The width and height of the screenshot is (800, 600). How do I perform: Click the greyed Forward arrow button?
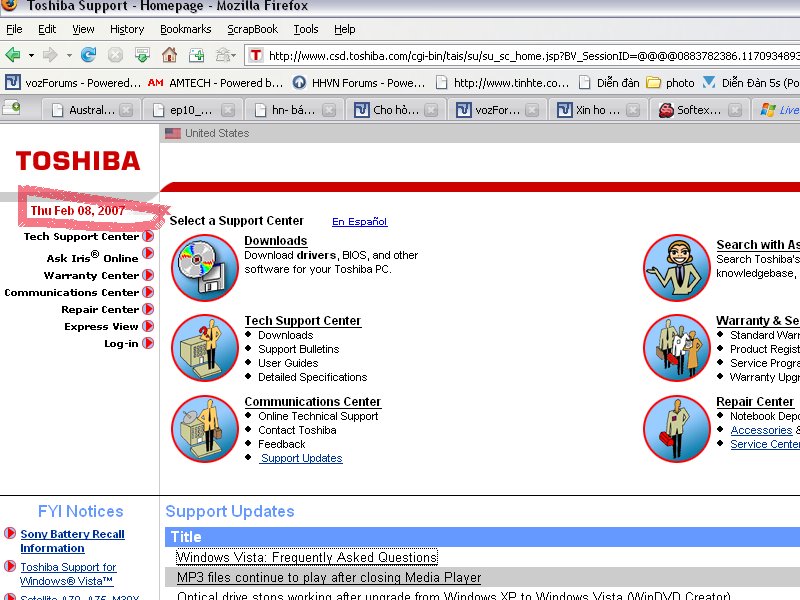click(x=50, y=55)
